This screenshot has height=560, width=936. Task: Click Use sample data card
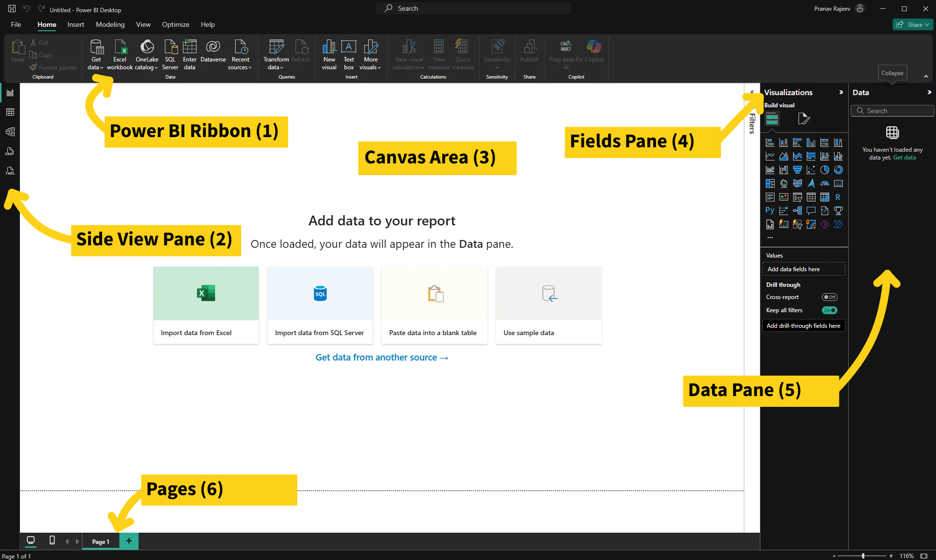click(548, 305)
